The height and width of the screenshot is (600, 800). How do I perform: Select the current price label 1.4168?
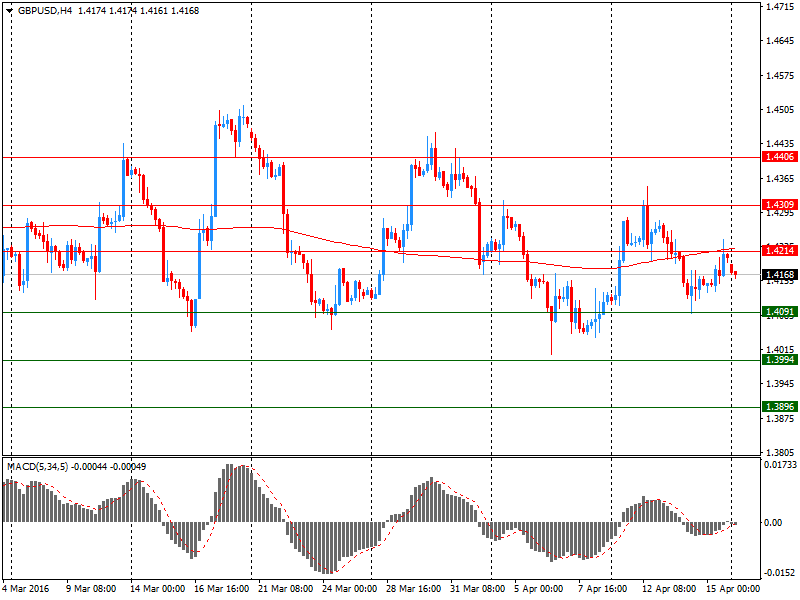779,275
